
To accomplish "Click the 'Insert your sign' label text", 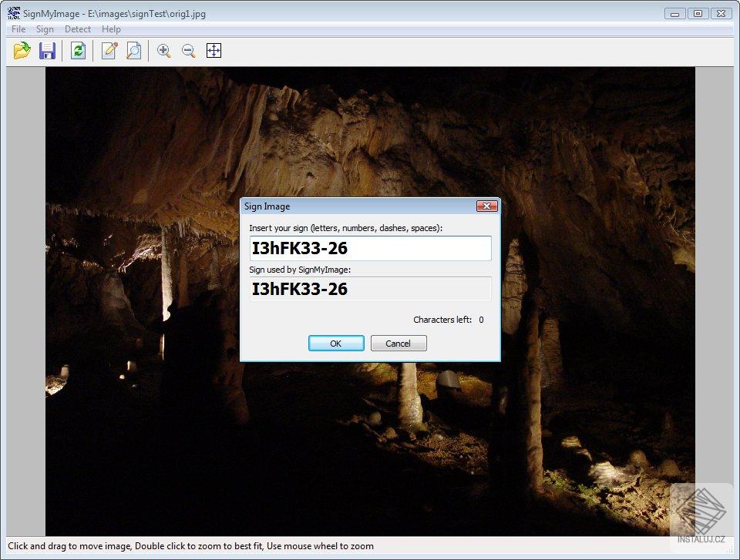I will (346, 228).
